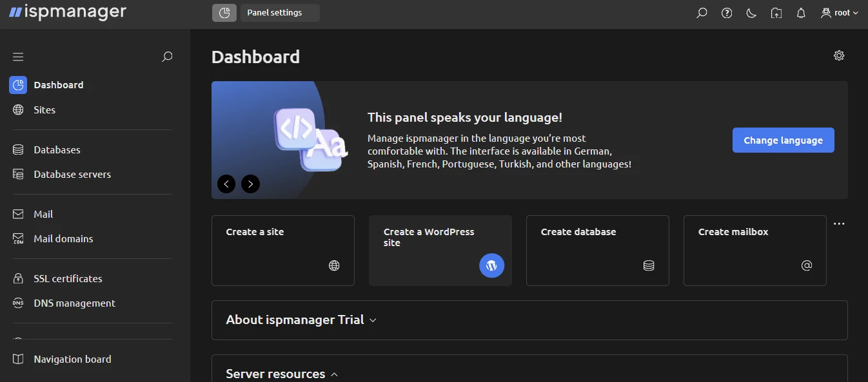Screen dimensions: 868x382
Task: Click the Create mailbox @ icon
Action: coord(806,265)
